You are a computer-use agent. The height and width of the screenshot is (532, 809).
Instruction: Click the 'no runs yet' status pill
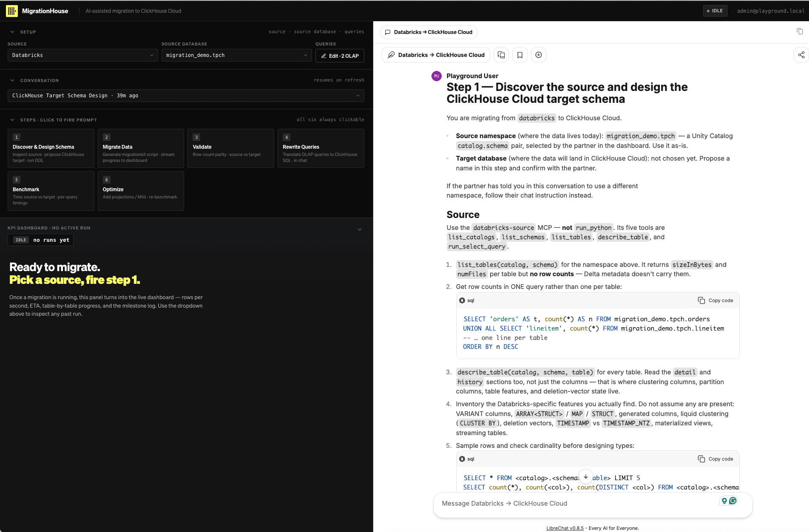click(x=40, y=240)
